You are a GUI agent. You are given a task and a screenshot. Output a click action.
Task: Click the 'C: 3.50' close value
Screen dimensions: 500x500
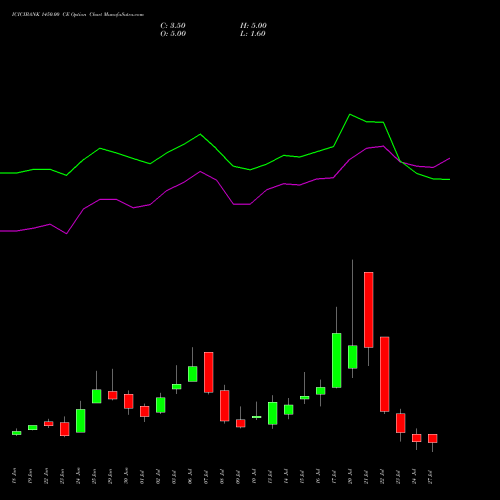click(173, 26)
